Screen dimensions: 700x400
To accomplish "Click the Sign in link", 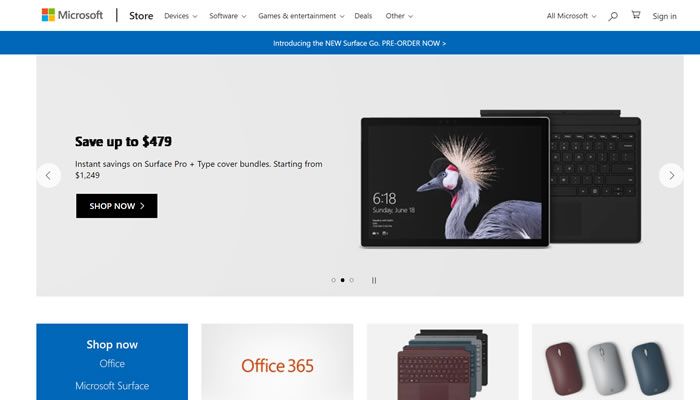I will [x=664, y=16].
